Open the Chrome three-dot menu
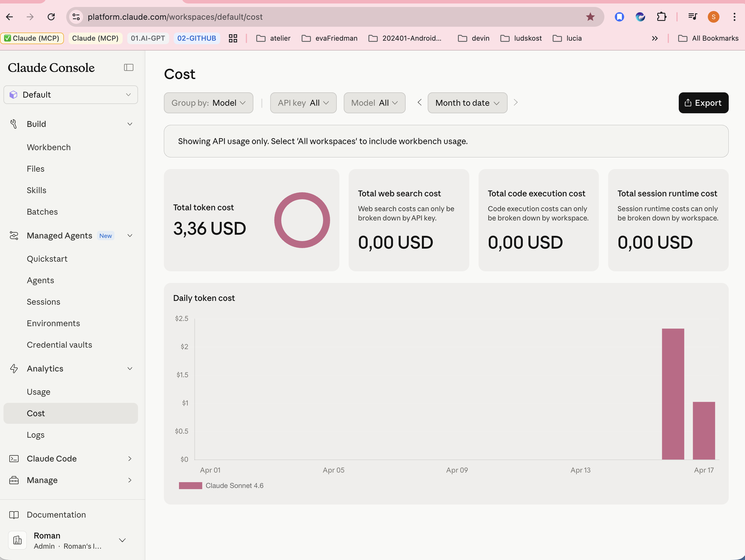The image size is (745, 560). click(x=734, y=17)
